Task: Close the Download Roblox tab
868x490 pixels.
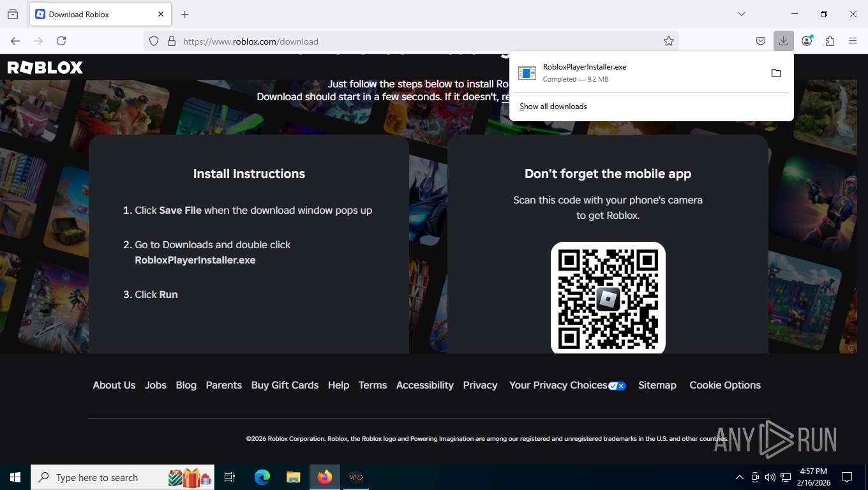Action: pyautogui.click(x=161, y=14)
